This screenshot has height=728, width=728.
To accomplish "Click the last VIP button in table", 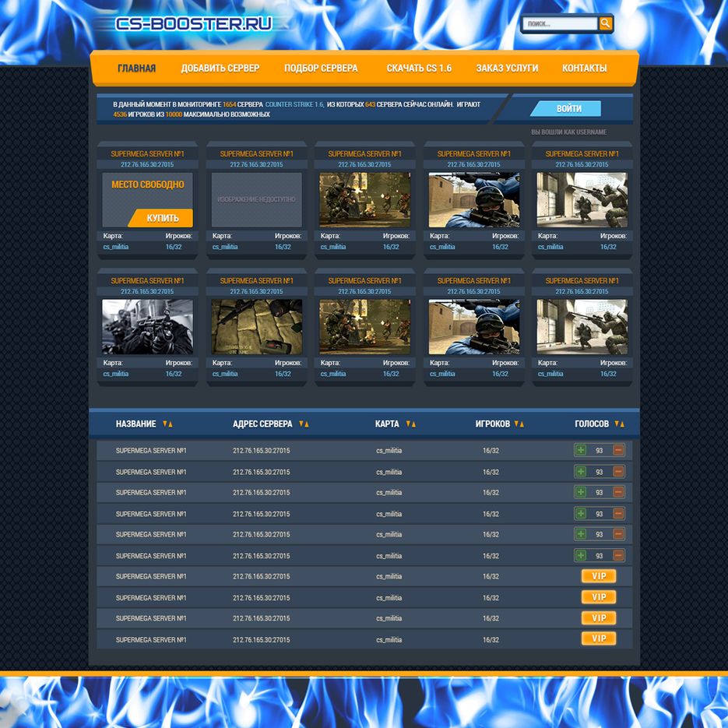I will coord(599,639).
